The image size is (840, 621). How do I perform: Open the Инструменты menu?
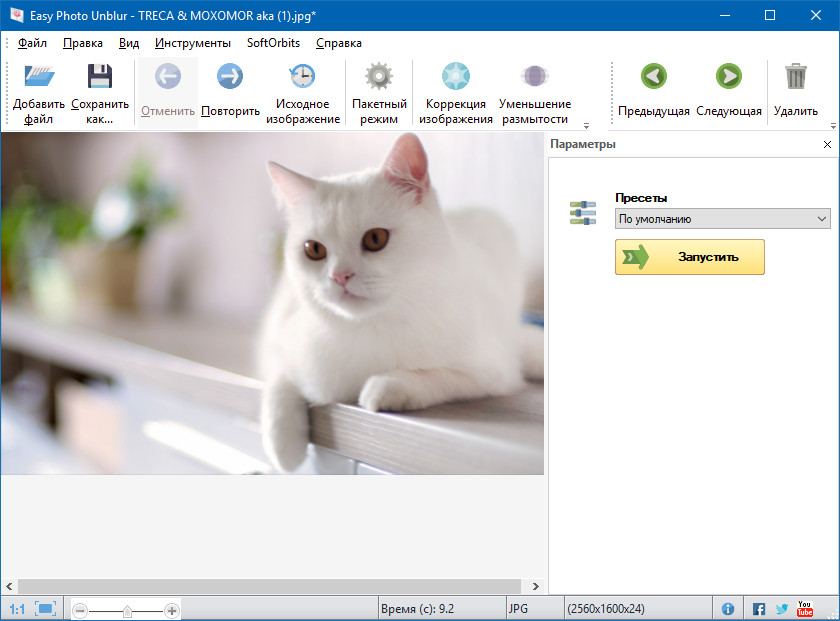pyautogui.click(x=193, y=43)
